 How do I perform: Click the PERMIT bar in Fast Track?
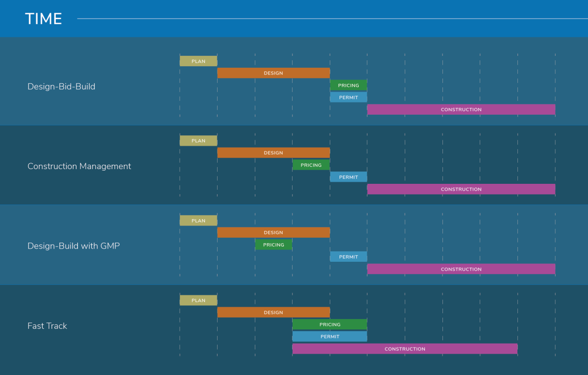[x=330, y=337]
